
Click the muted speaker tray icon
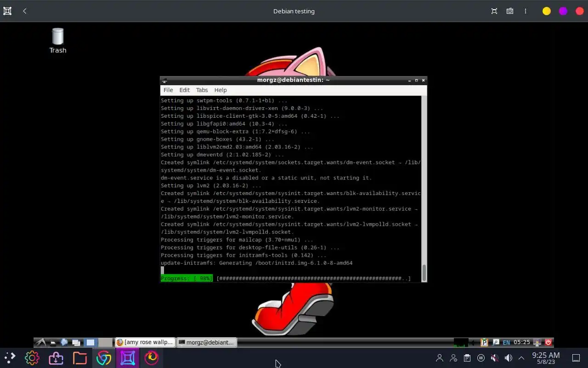point(494,358)
